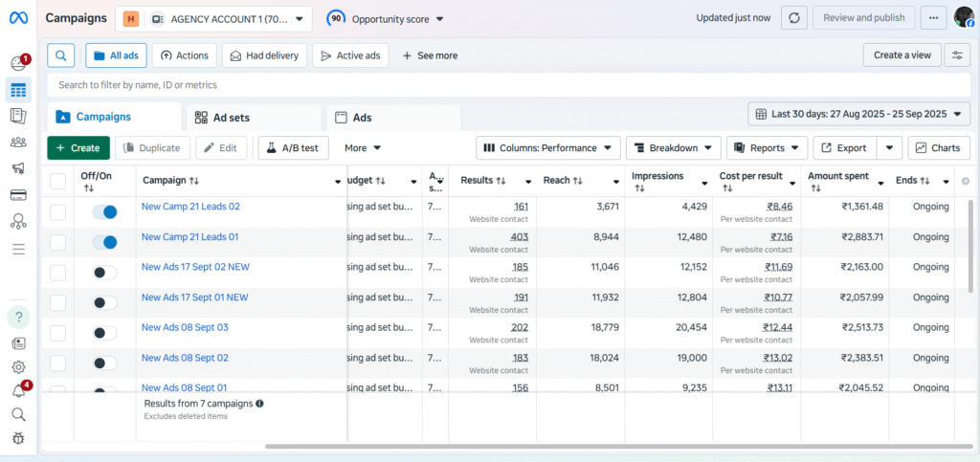
Task: Switch to the Ads tab
Action: [393, 118]
